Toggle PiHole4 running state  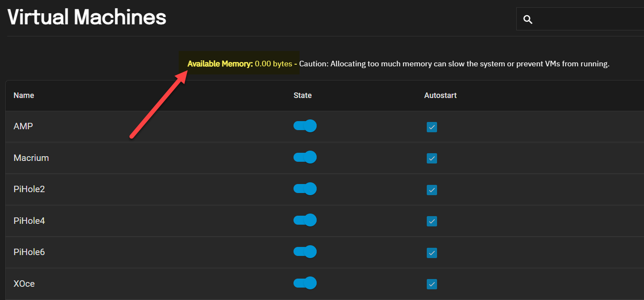(x=305, y=220)
